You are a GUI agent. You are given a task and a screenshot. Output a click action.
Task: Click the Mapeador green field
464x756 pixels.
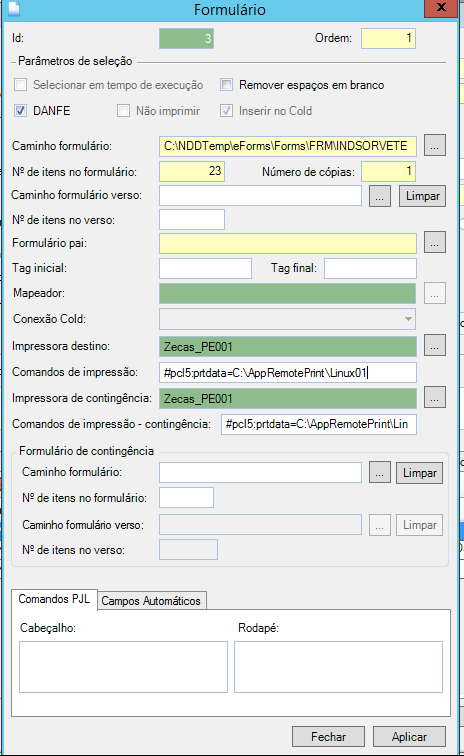(287, 294)
